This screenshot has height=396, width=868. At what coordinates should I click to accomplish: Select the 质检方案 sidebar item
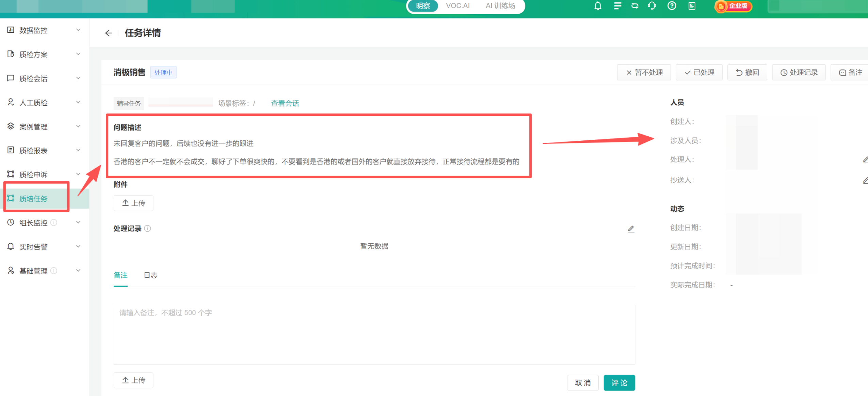[33, 54]
